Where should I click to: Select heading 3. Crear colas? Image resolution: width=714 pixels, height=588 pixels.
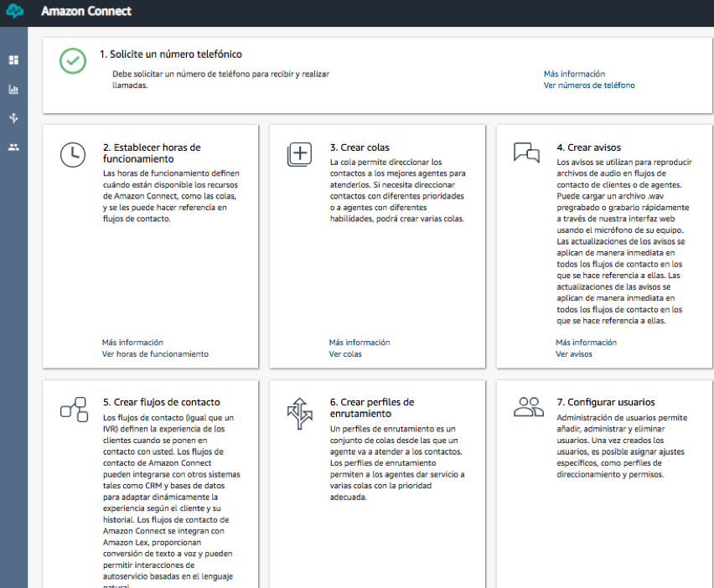(x=360, y=147)
